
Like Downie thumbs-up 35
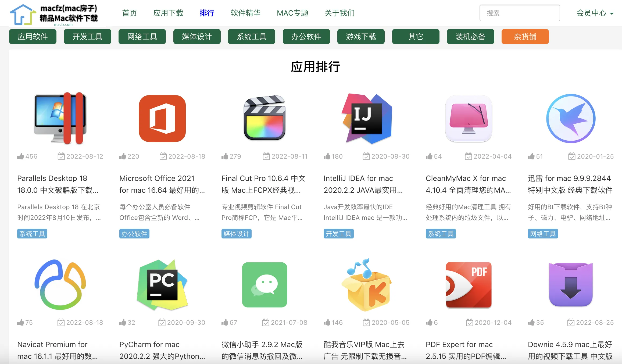[x=536, y=322]
